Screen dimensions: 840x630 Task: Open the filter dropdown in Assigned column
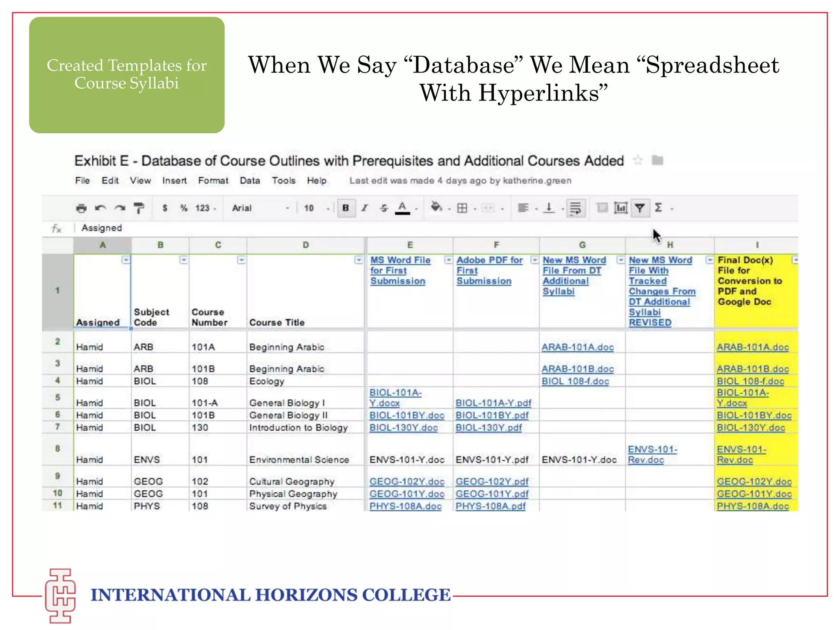126,260
